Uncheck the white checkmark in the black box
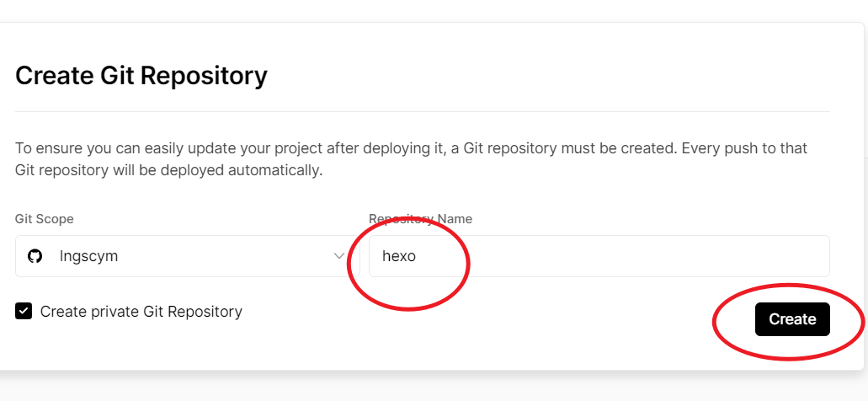Image resolution: width=868 pixels, height=401 pixels. click(24, 311)
